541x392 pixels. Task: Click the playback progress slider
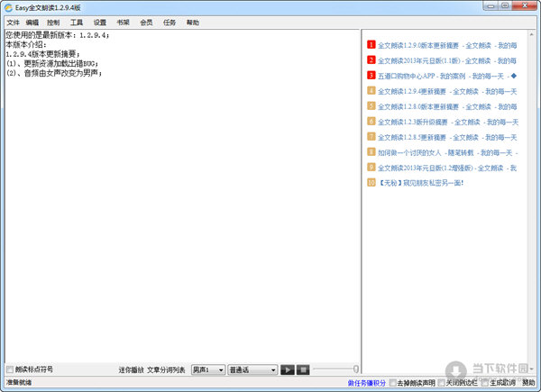(335, 369)
